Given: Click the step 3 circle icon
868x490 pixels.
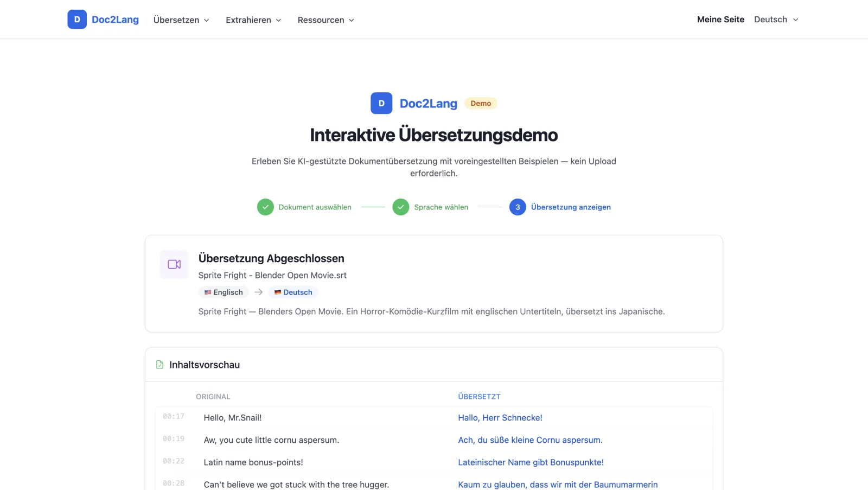Looking at the screenshot, I should tap(518, 207).
